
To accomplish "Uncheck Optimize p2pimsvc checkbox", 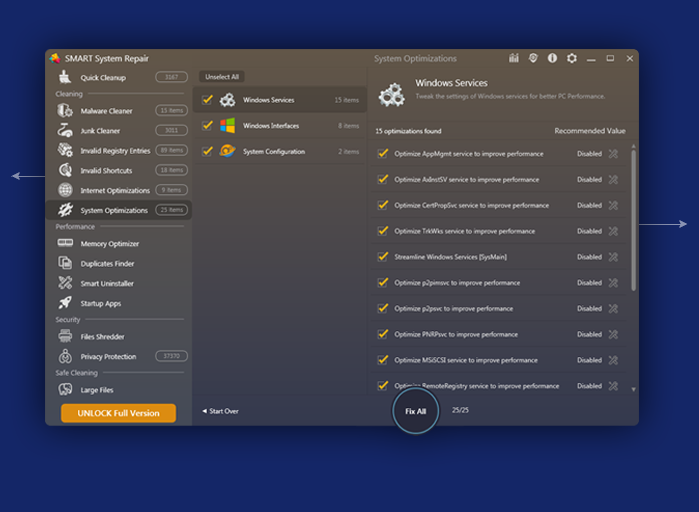I will [382, 283].
